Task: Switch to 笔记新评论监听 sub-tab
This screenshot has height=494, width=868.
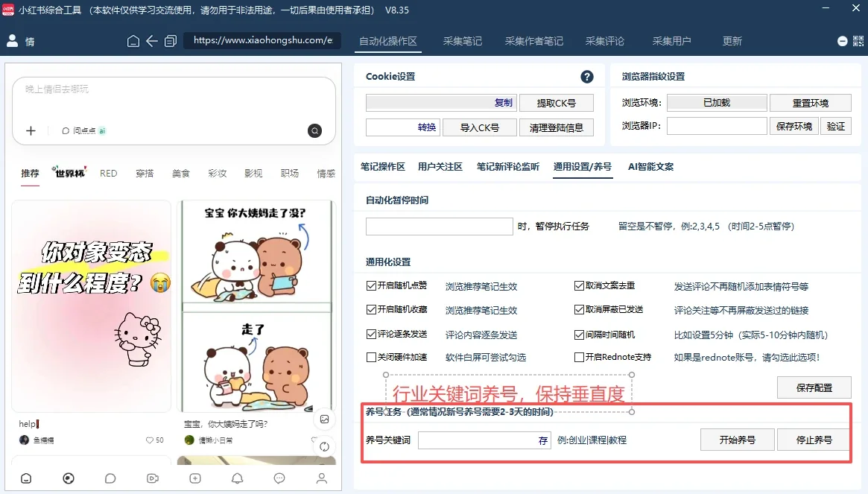Action: click(507, 167)
